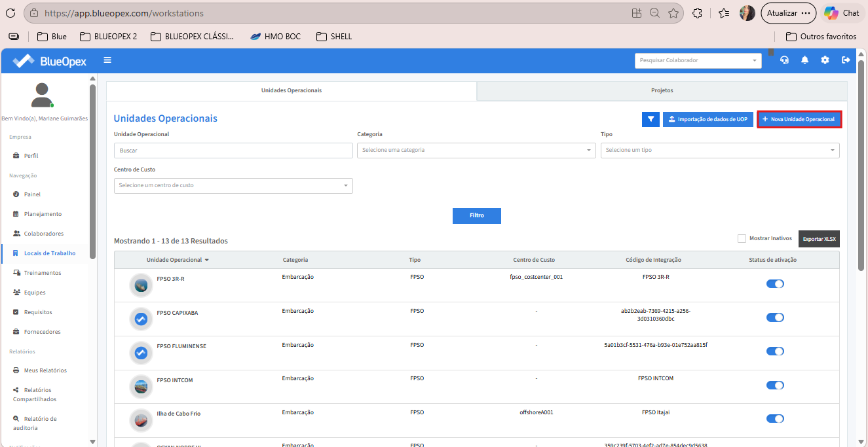Open the SHELL bookmark folder
This screenshot has width=868, height=447.
pyautogui.click(x=334, y=37)
